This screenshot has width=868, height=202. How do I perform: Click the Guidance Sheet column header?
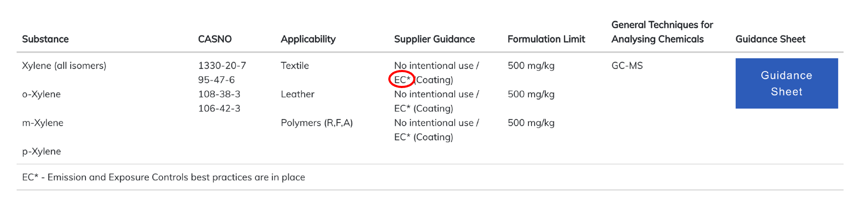point(770,39)
